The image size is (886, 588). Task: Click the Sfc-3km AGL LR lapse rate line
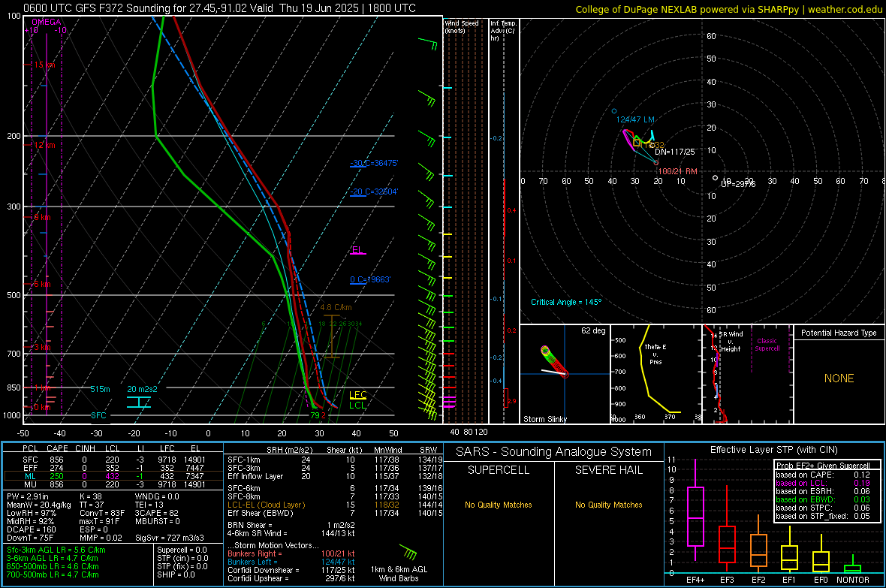coord(56,550)
